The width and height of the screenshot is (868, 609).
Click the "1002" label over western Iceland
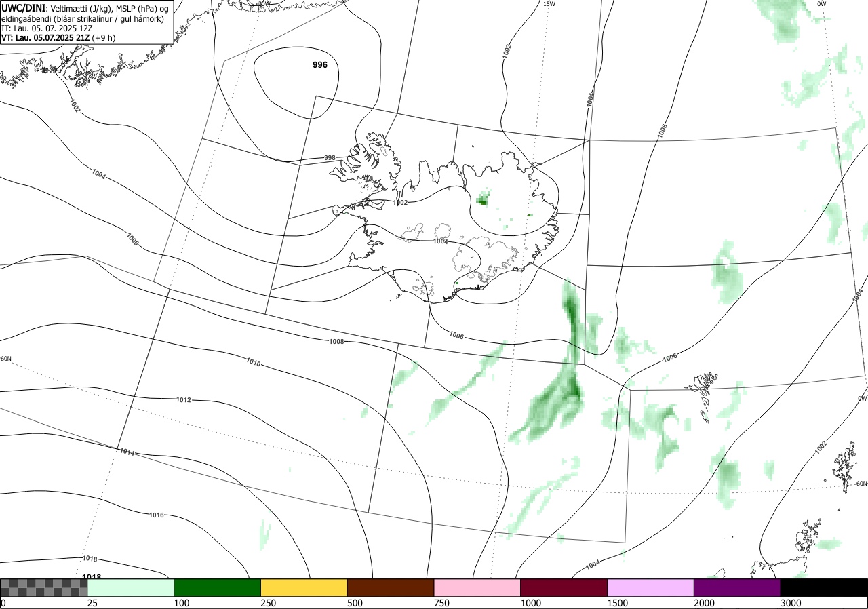click(x=401, y=202)
